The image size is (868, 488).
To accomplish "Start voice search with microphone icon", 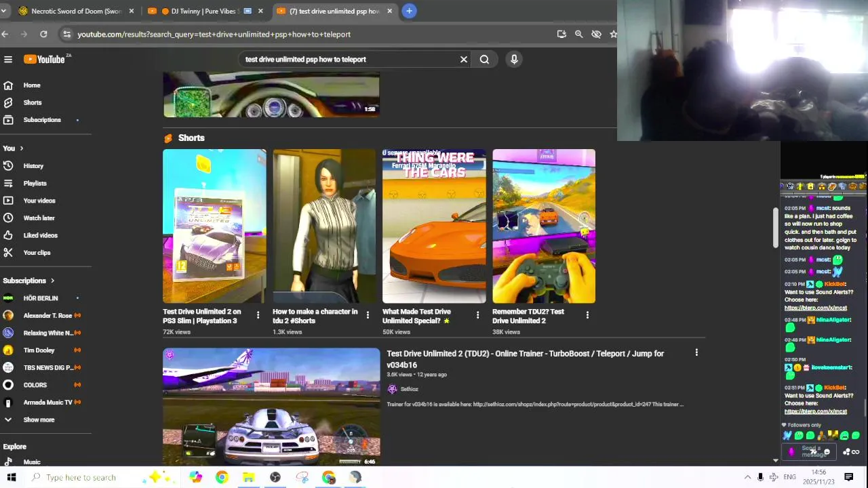I will 514,60.
